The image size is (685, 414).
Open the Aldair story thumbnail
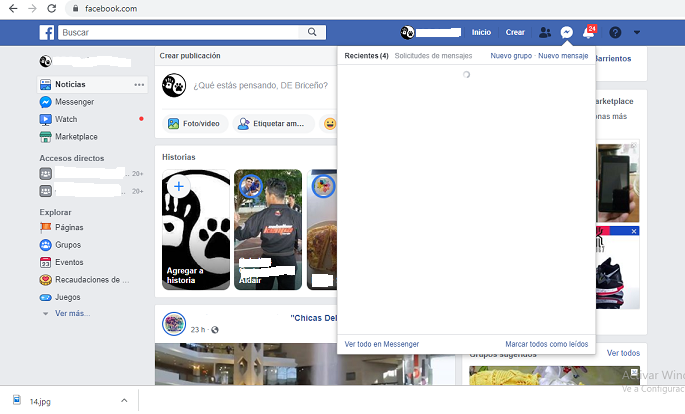[x=268, y=230]
